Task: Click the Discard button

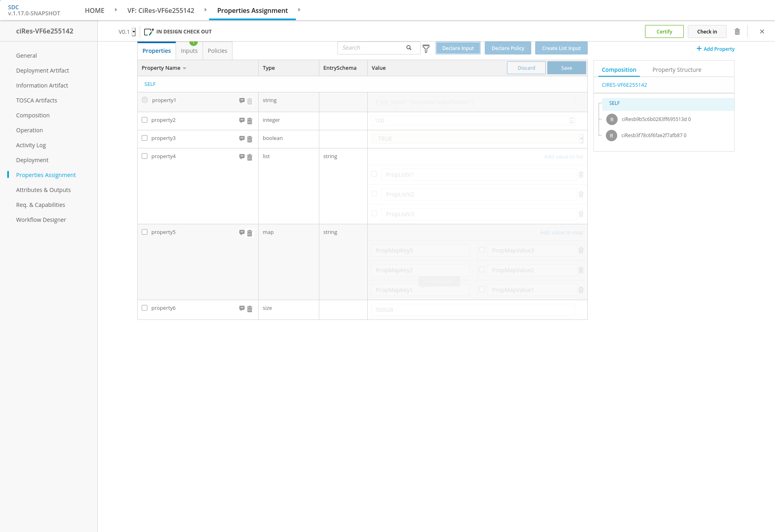Action: [526, 68]
